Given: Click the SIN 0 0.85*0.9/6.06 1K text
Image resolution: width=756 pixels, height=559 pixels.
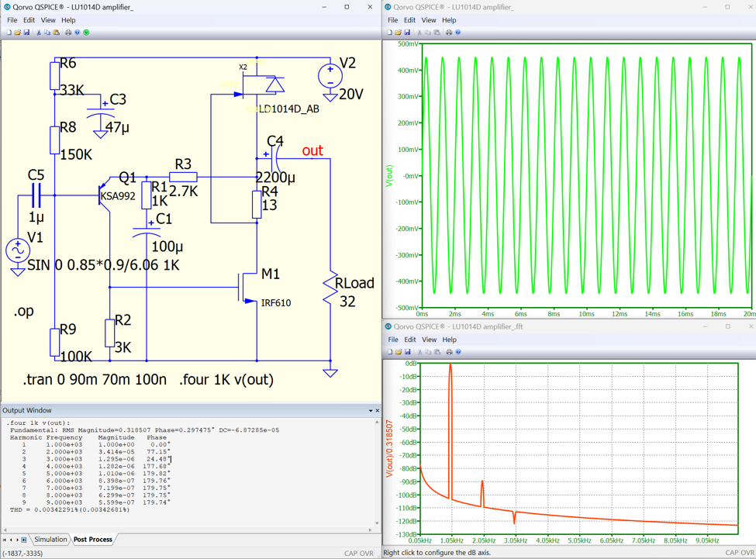Looking at the screenshot, I should [103, 265].
